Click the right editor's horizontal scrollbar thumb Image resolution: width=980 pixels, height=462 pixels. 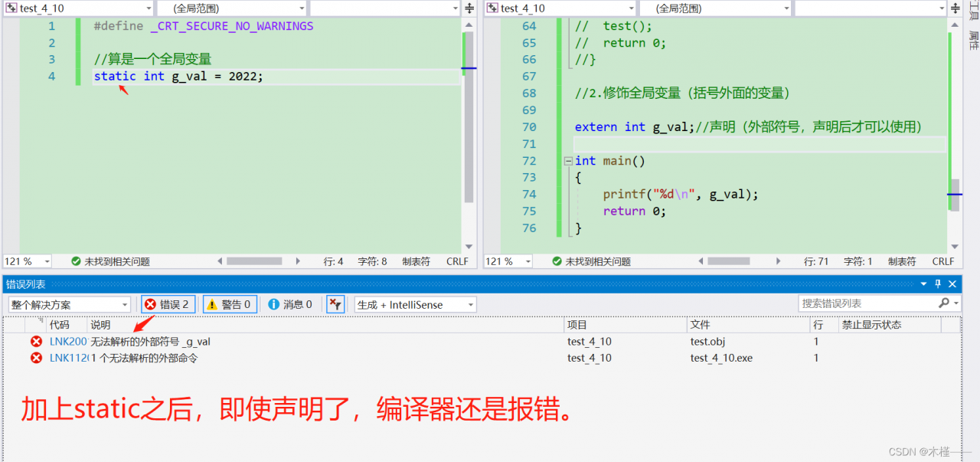point(729,261)
